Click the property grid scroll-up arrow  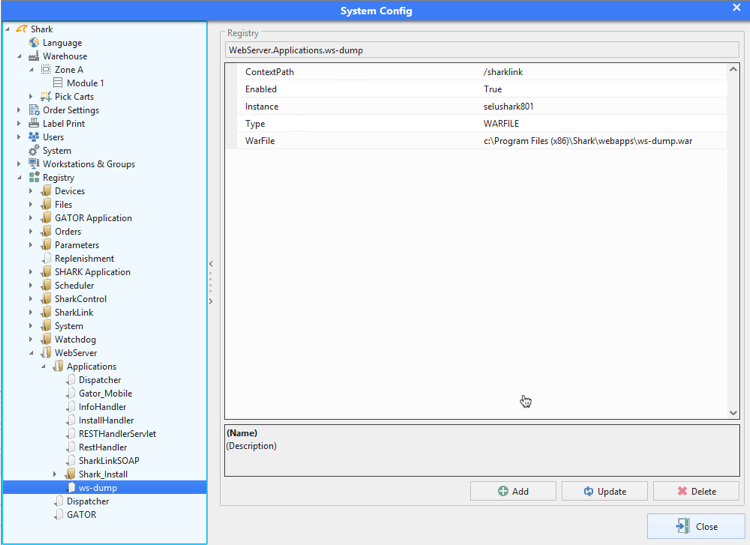point(733,69)
